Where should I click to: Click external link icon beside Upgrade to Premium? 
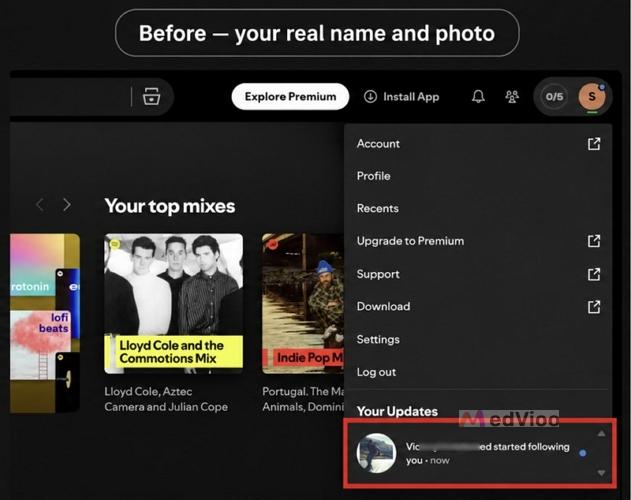[594, 241]
